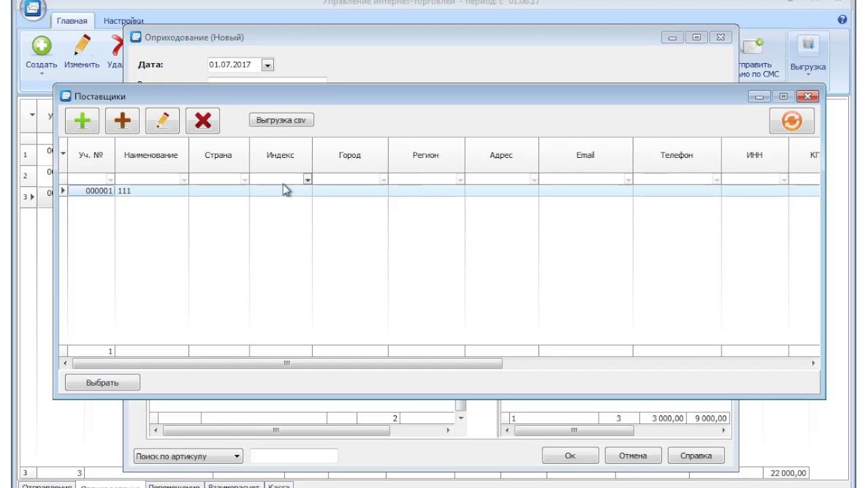Sort suppliers by Телефон column header

(x=677, y=155)
